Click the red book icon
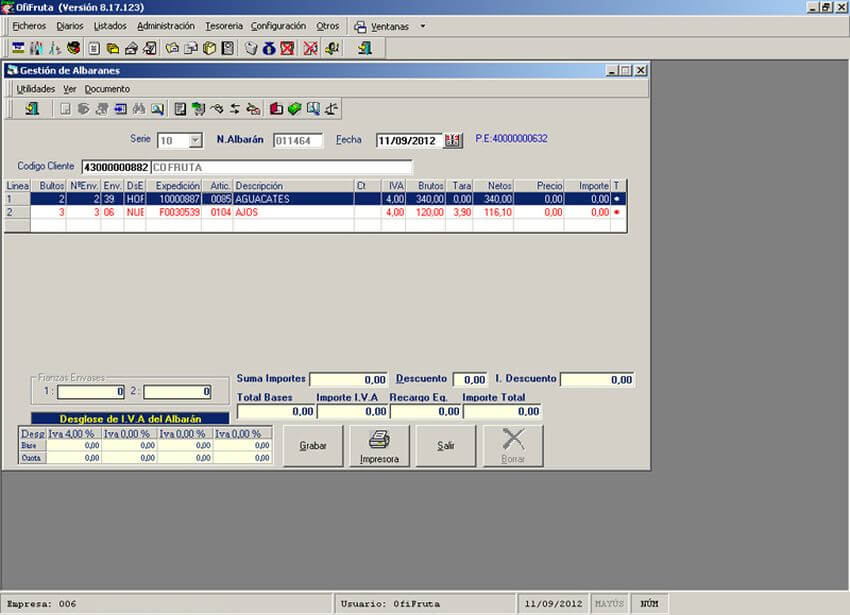Viewport: 850px width, 615px height. point(276,109)
